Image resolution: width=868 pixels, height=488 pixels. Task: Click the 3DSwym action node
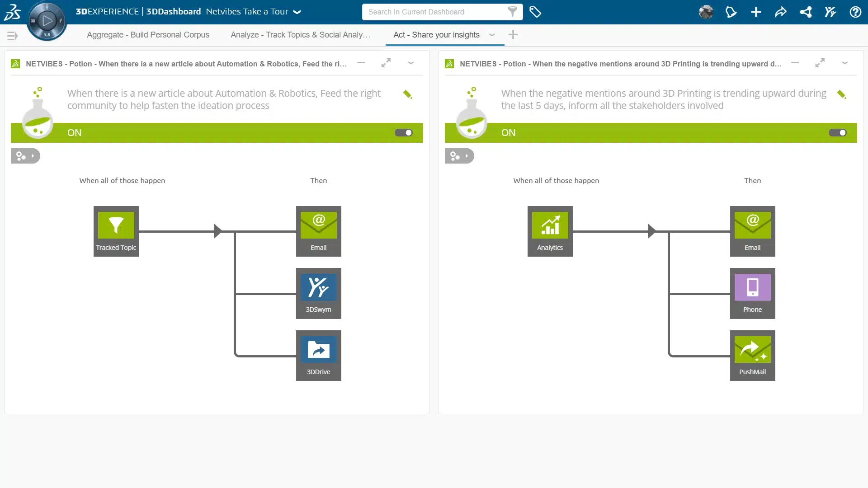(318, 293)
